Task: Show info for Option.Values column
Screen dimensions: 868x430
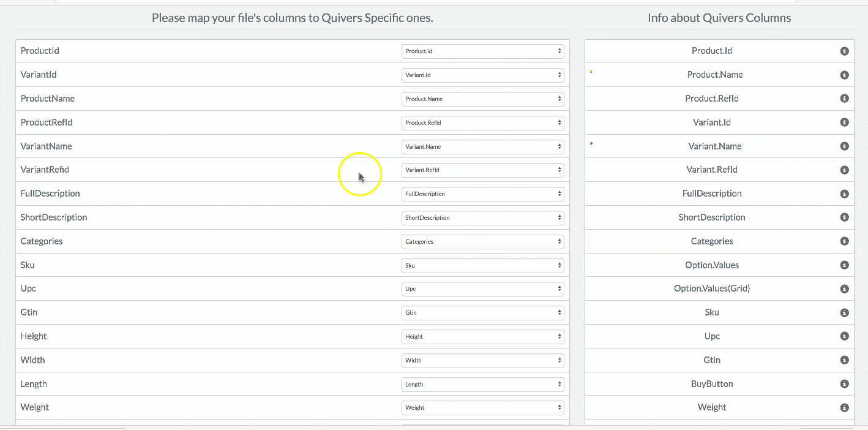Action: point(844,265)
